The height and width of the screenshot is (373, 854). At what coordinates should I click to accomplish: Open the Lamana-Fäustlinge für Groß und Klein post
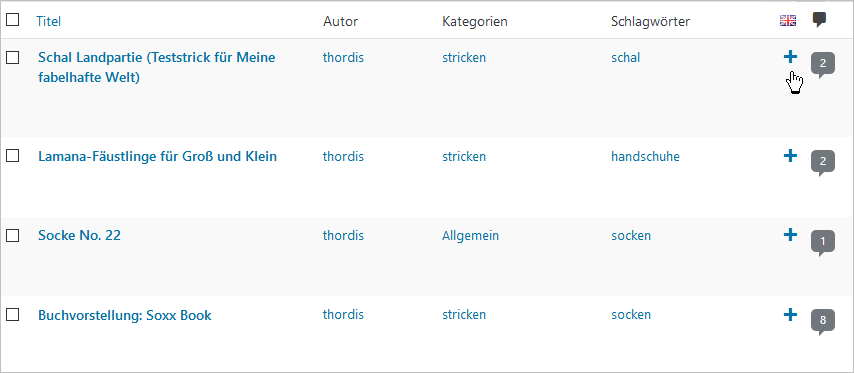tap(157, 156)
